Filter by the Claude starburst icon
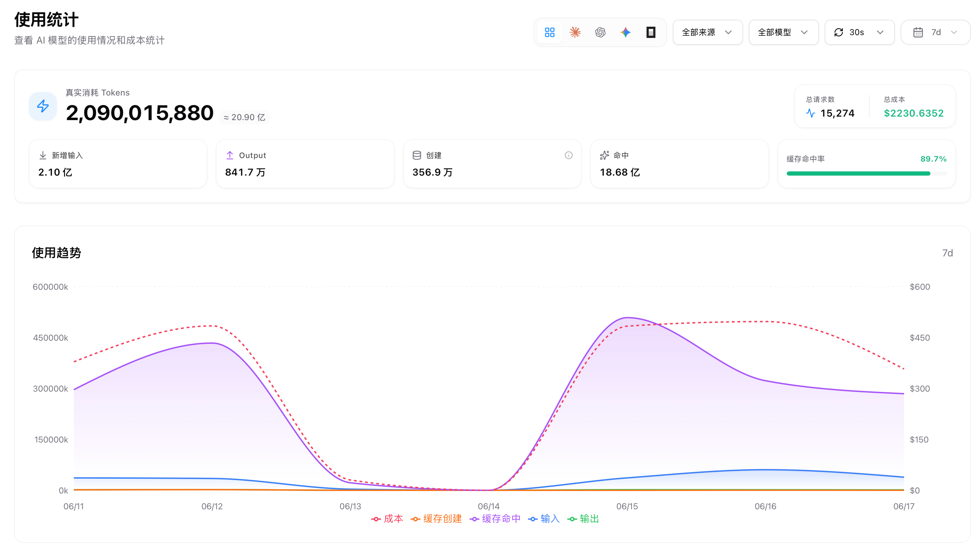Screen dimensions: 980x550 575,32
